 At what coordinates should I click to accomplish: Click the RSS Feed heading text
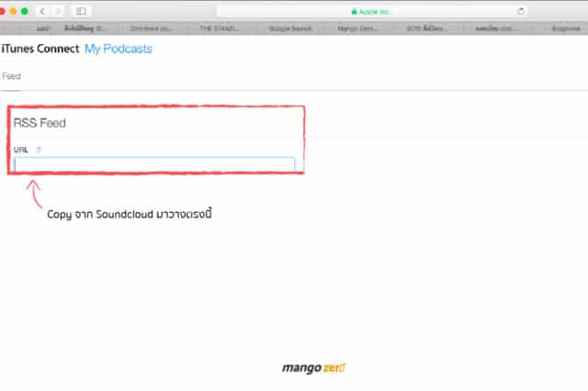coord(40,123)
